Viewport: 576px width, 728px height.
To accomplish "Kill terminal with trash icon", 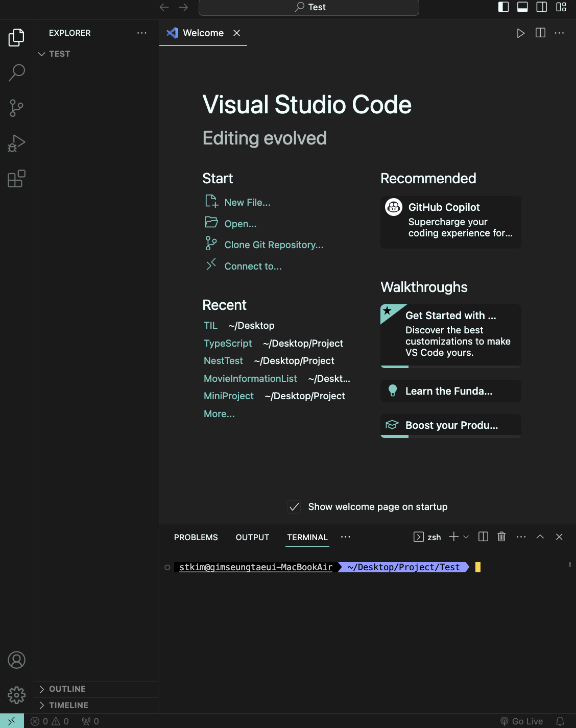I will point(501,537).
